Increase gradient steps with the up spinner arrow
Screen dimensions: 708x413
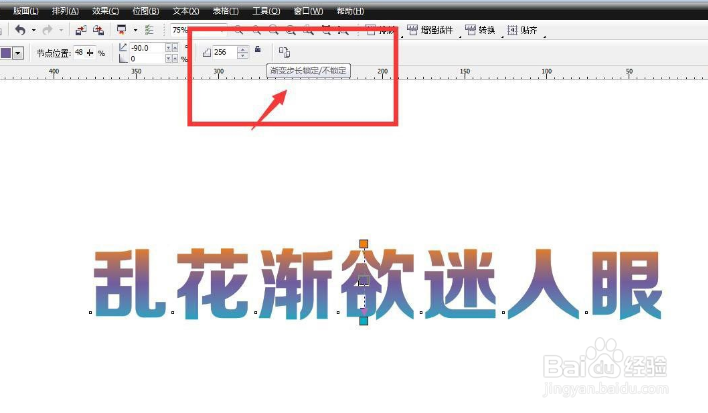(x=243, y=49)
